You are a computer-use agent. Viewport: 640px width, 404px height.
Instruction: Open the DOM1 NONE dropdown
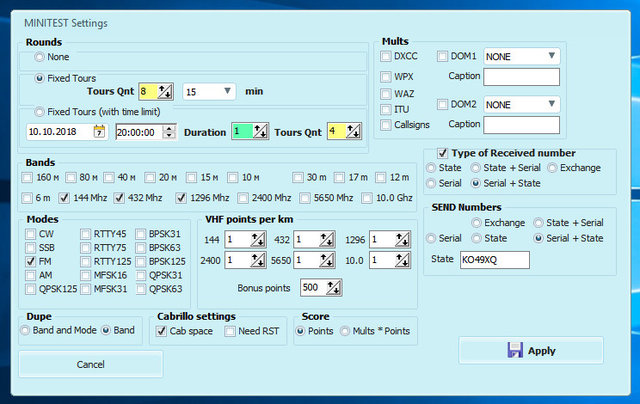click(x=522, y=56)
